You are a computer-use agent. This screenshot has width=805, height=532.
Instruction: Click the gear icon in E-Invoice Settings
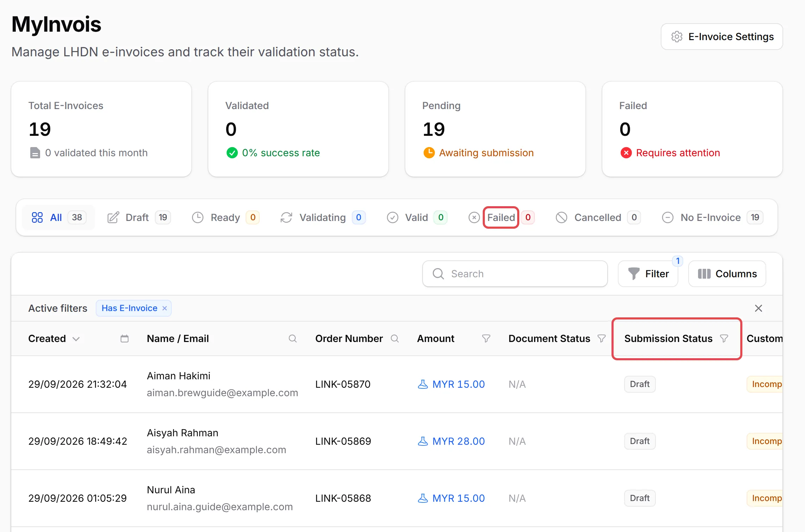coord(677,37)
